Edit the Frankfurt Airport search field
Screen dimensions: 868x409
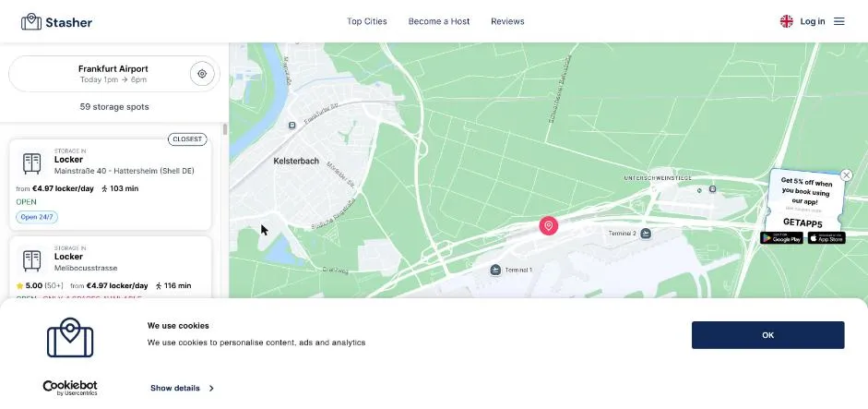pyautogui.click(x=114, y=74)
